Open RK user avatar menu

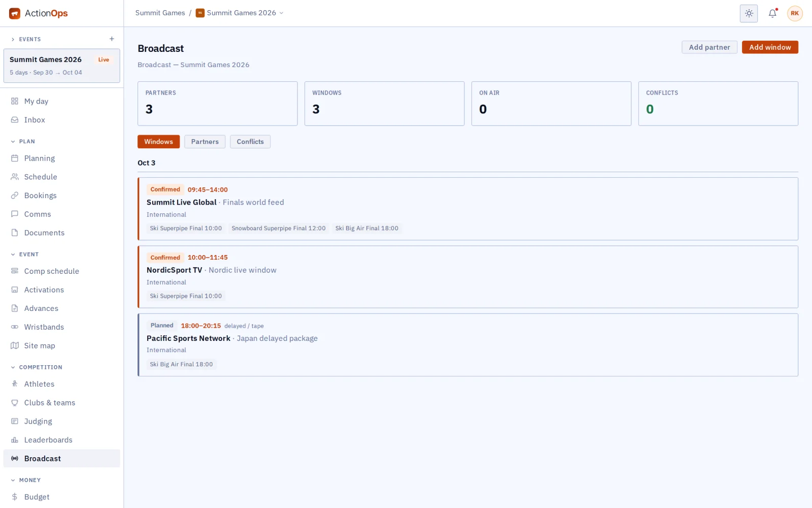[795, 13]
